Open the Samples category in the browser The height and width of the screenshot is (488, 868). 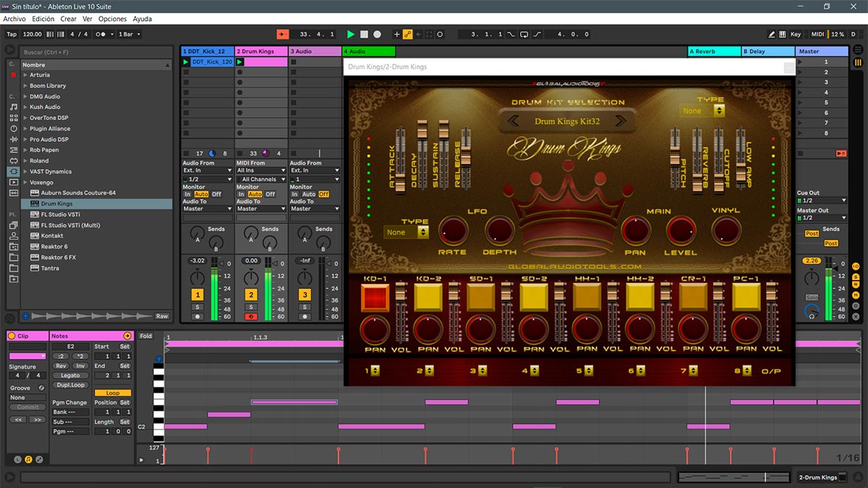coord(13,193)
